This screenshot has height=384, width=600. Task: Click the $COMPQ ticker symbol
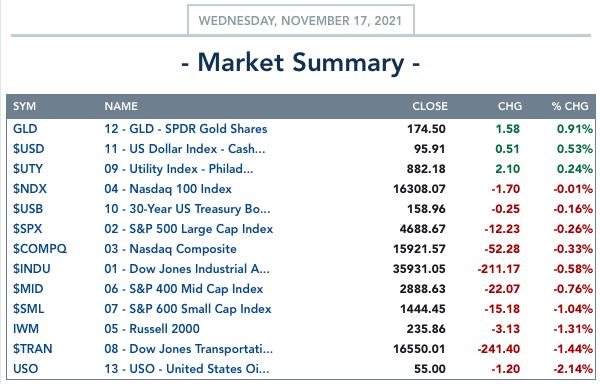(40, 249)
